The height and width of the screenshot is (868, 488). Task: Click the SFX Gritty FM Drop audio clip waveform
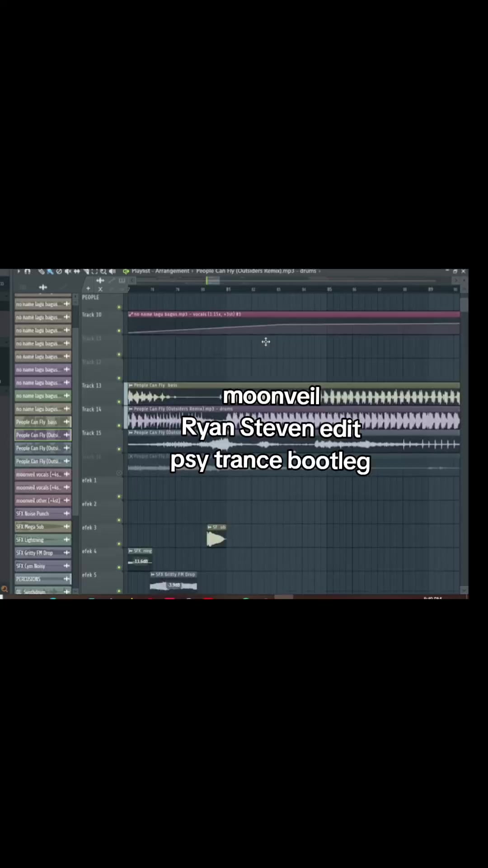[x=174, y=585]
